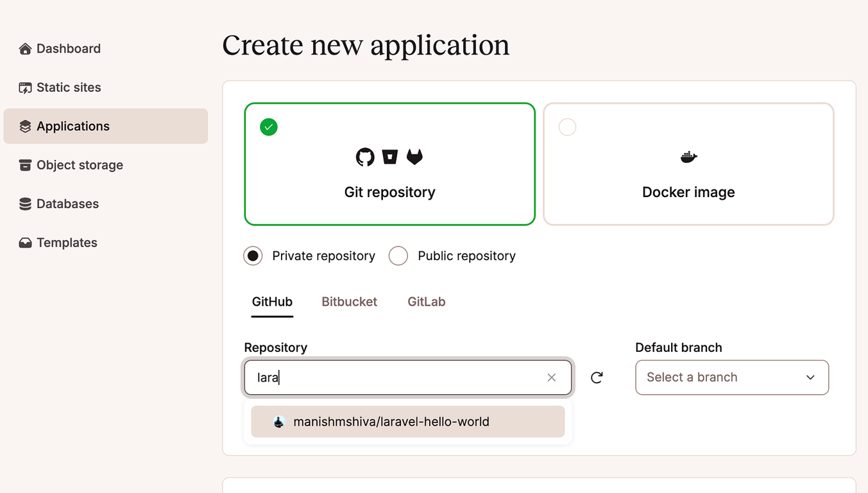This screenshot has width=868, height=493.
Task: Click the Dashboard home icon
Action: point(25,49)
